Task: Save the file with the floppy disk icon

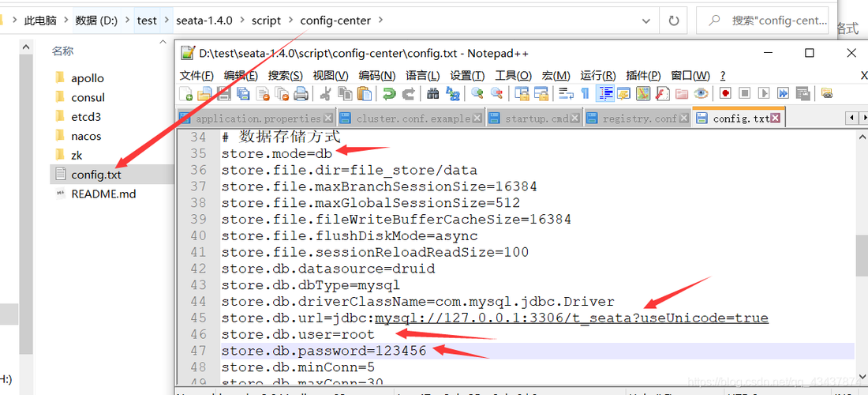Action: pyautogui.click(x=223, y=94)
